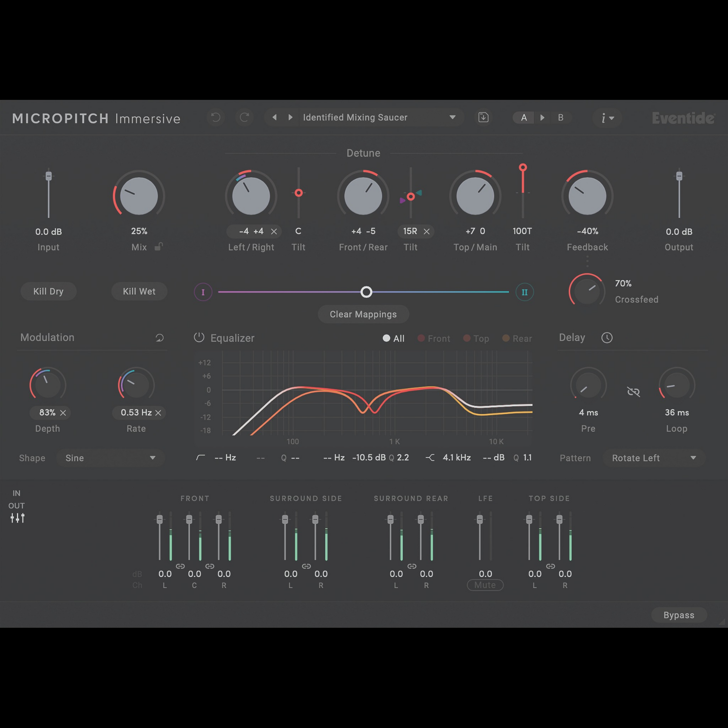The width and height of the screenshot is (728, 728).
Task: Show the OUT meters view
Action: click(x=16, y=506)
